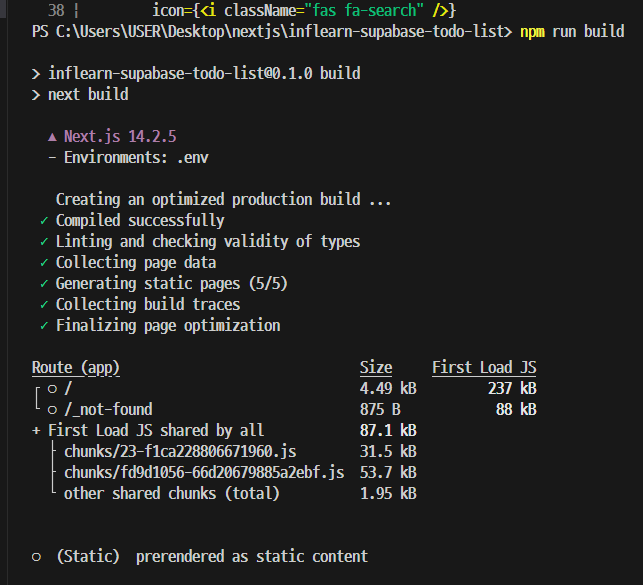Click the 'Finalizing page optimization' line
Viewport: 643px width, 585px height.
[168, 326]
